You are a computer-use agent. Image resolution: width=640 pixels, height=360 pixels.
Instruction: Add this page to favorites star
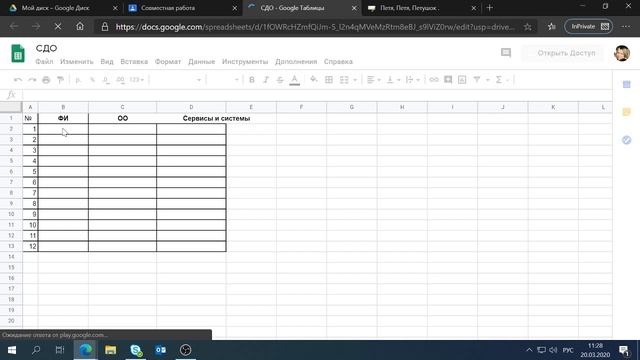tap(528, 27)
